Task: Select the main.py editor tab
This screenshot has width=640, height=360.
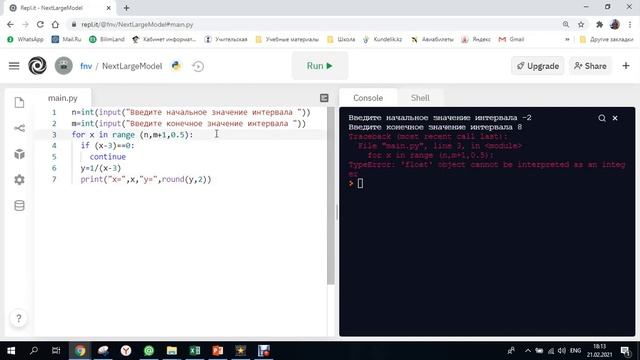Action: [x=62, y=98]
